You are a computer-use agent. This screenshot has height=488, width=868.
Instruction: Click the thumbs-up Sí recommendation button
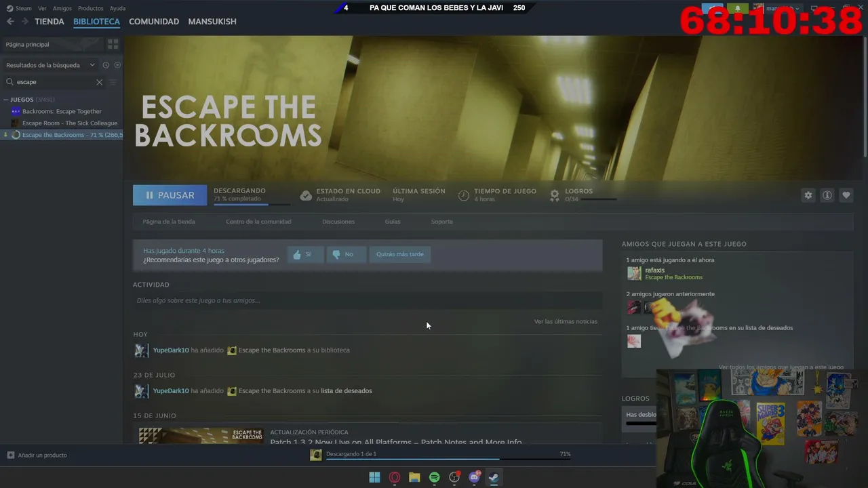(305, 254)
